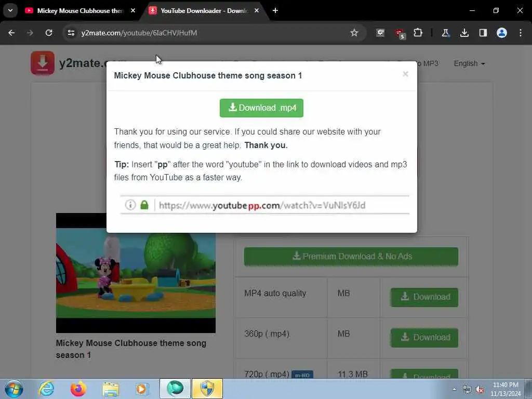The width and height of the screenshot is (532, 399).
Task: Open a new browser tab
Action: coord(275,10)
